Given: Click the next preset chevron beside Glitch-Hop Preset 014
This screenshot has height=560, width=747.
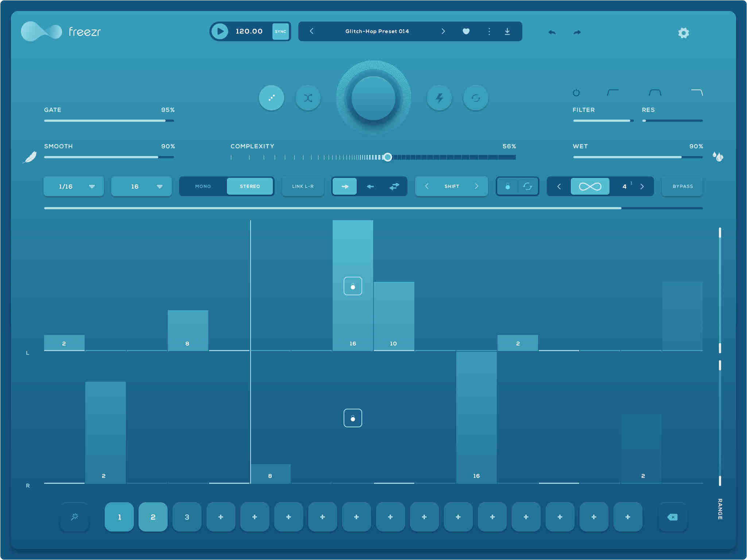Looking at the screenshot, I should click(x=443, y=31).
